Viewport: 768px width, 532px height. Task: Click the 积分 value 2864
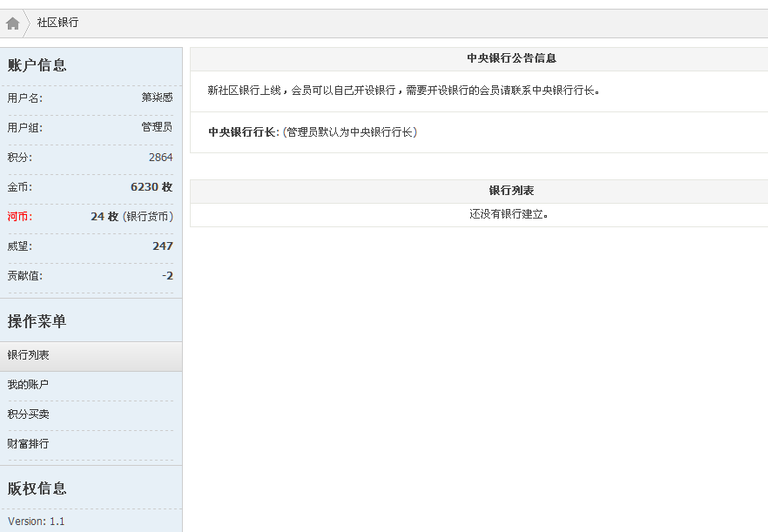160,158
